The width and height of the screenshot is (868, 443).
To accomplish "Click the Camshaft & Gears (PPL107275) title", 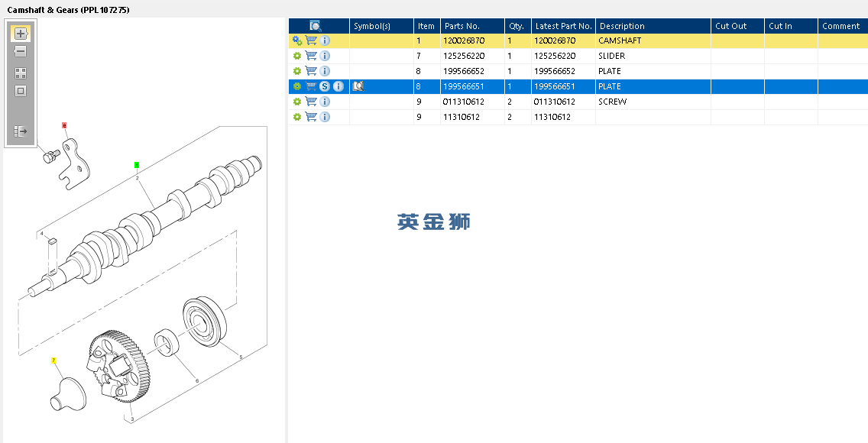I will [68, 10].
